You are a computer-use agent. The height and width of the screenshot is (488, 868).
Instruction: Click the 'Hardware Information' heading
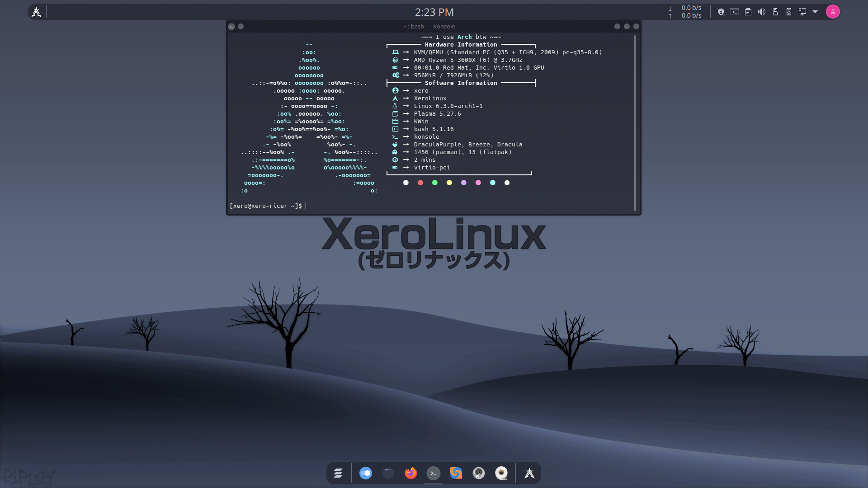[461, 45]
